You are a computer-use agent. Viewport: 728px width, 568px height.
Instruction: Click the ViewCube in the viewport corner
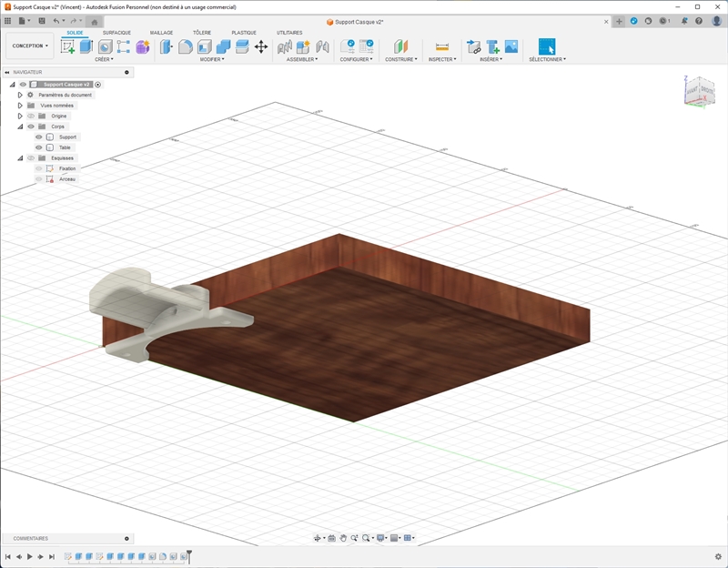pyautogui.click(x=699, y=92)
